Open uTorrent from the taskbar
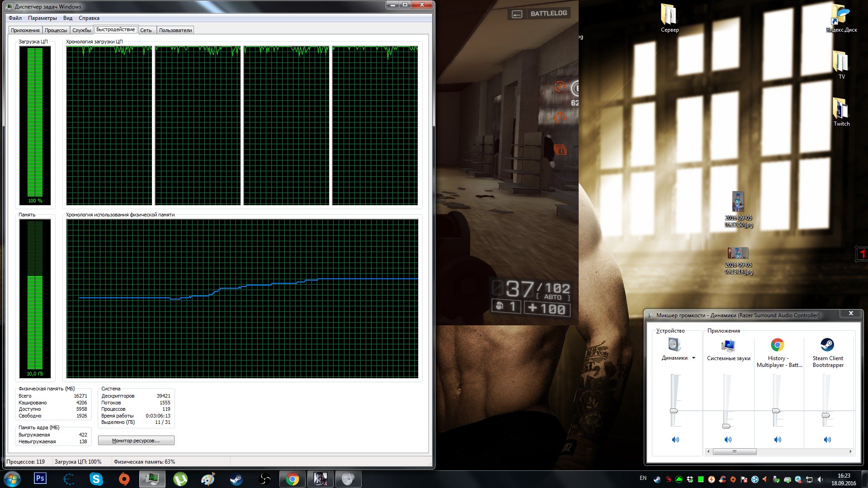Screen dimensions: 868x488 [x=180, y=479]
